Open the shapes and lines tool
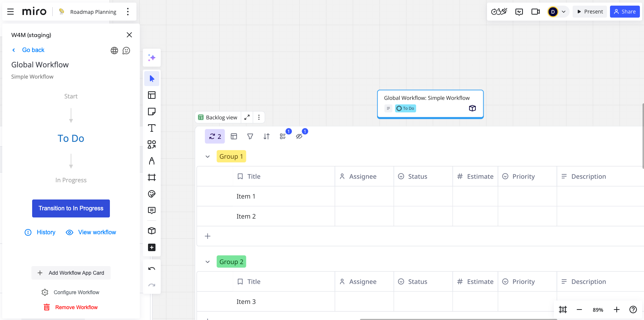This screenshot has height=320, width=644. pos(151,144)
